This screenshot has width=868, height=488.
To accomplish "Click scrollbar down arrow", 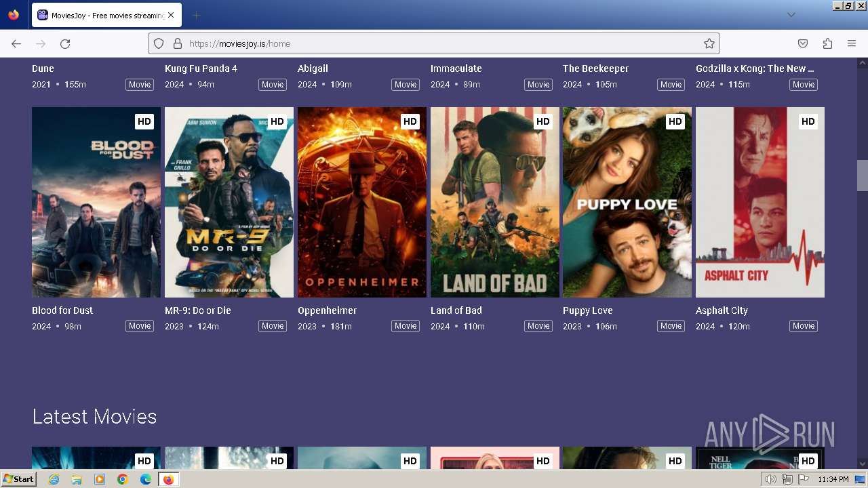I will 863,464.
